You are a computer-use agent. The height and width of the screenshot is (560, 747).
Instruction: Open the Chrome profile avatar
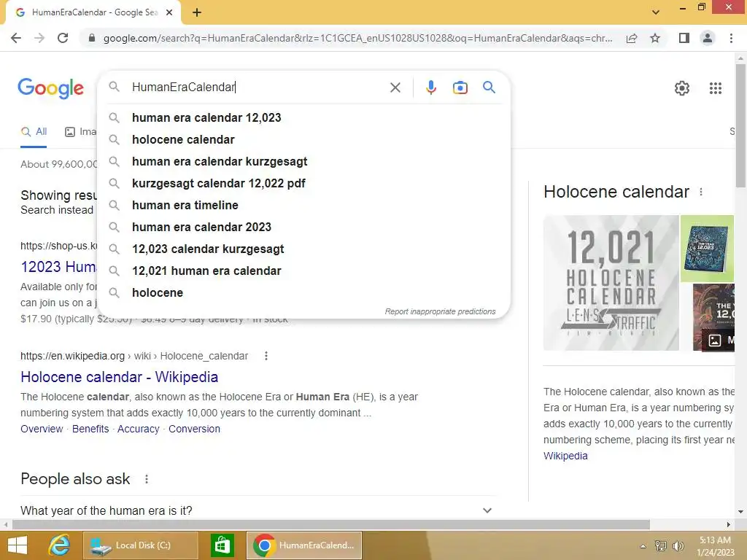[708, 38]
